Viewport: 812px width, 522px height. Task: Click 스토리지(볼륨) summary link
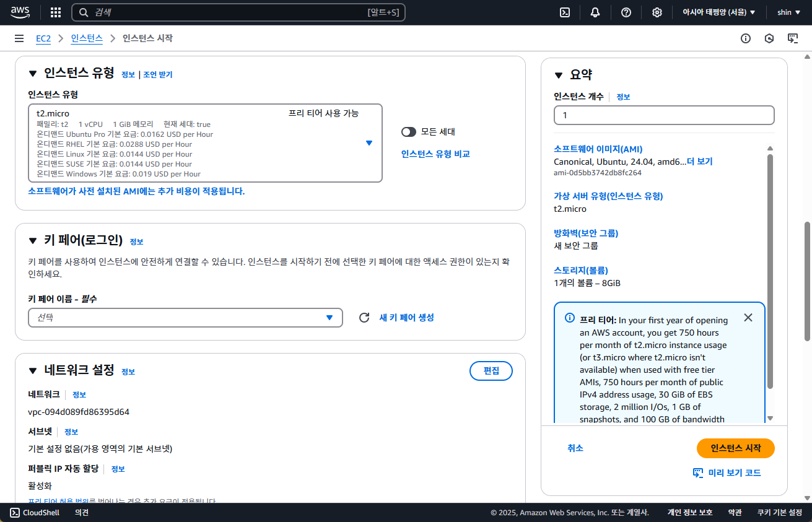tap(581, 271)
